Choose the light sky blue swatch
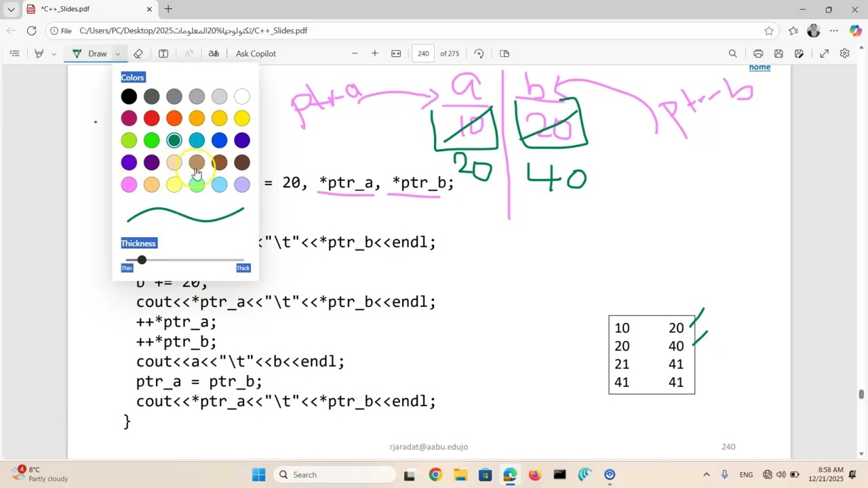 pyautogui.click(x=219, y=184)
